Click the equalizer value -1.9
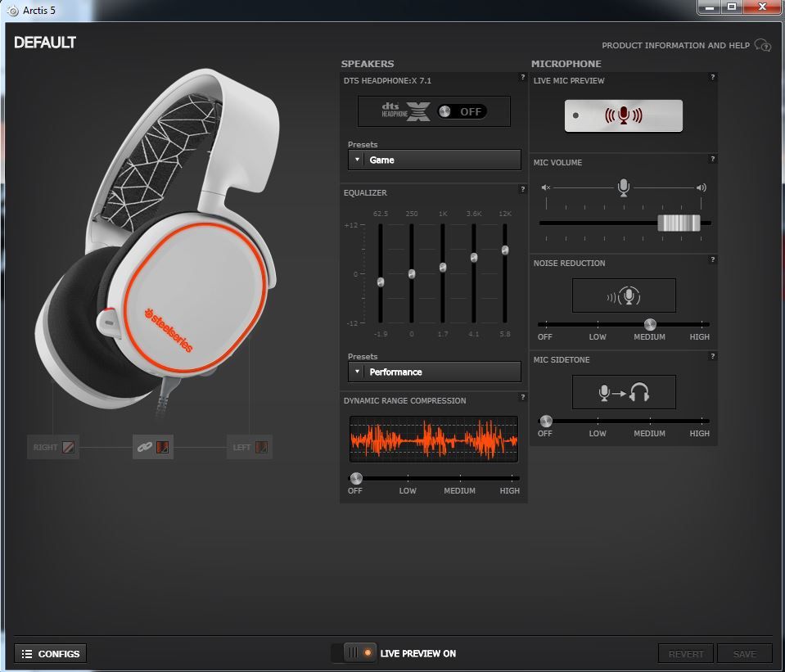Viewport: 785px width, 672px height. pyautogui.click(x=381, y=334)
